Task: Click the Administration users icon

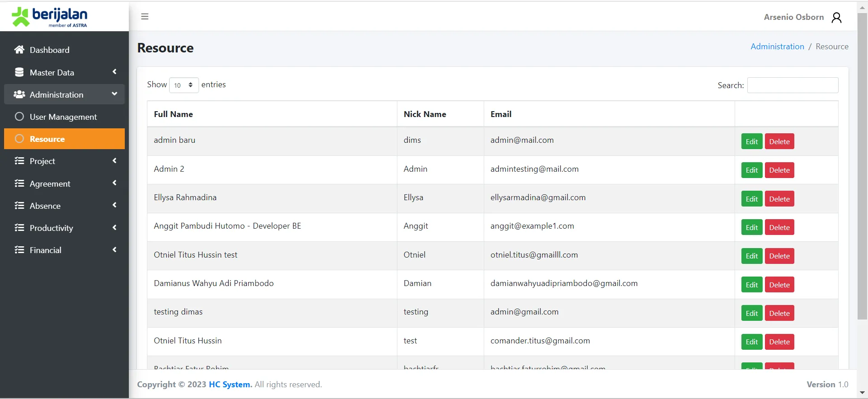Action: (19, 94)
